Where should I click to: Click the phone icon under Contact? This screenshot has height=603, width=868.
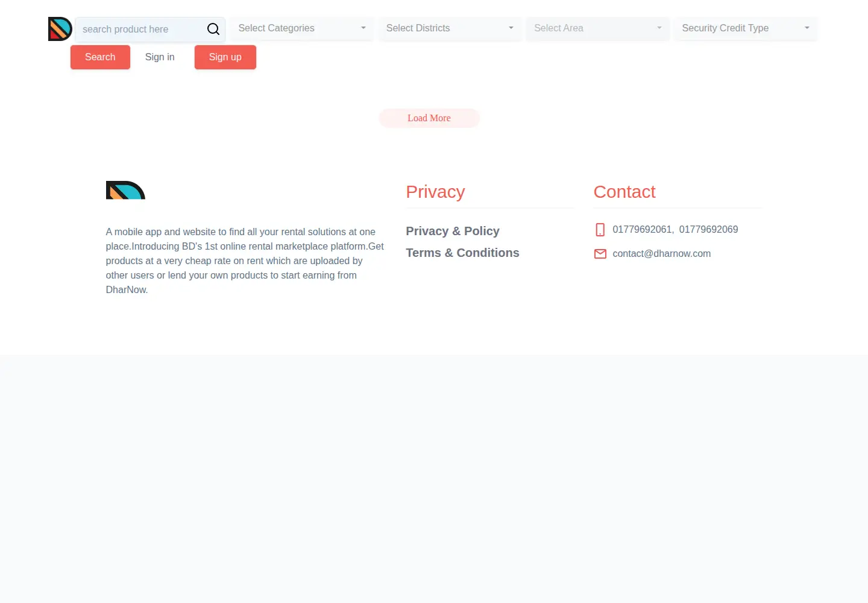[x=600, y=230]
